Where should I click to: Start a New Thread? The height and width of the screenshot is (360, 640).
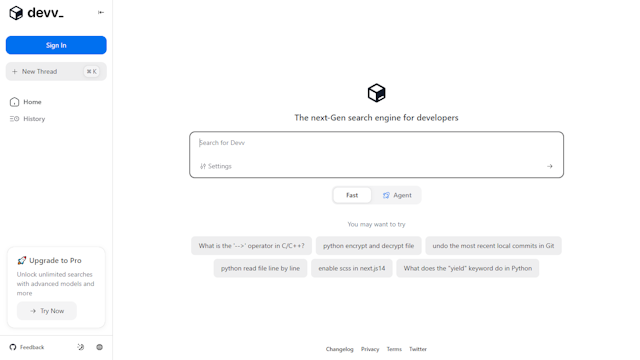(x=56, y=71)
